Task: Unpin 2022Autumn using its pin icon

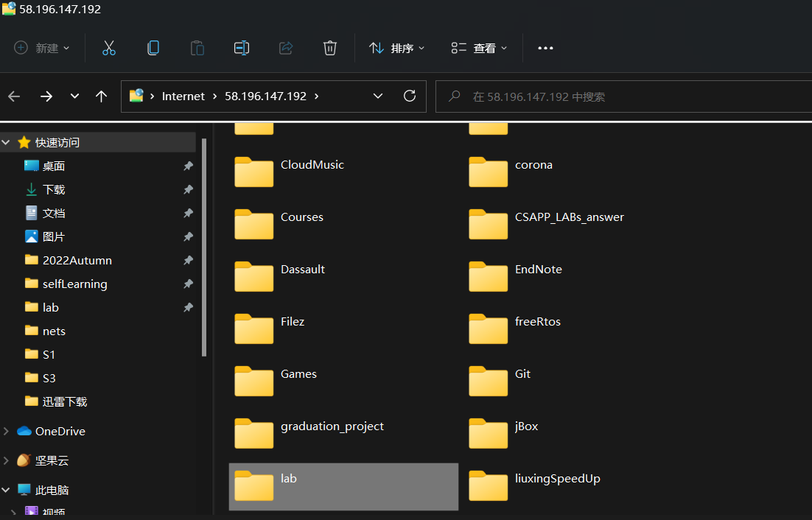Action: click(x=188, y=261)
